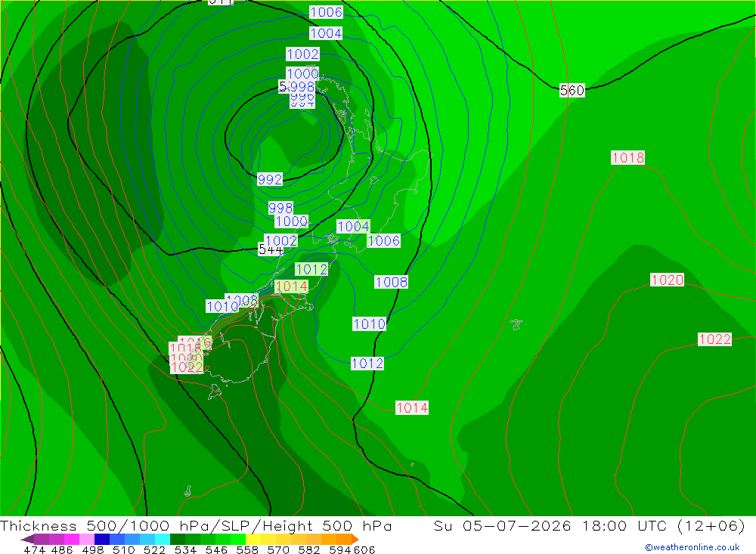
Task: Click the orange arrow at legend end
Action: (355, 539)
